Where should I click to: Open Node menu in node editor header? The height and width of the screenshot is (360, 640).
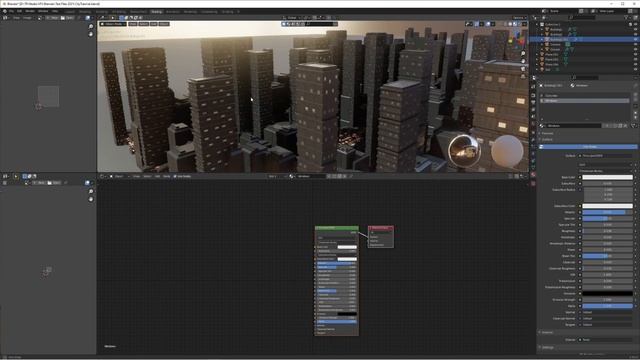[167, 176]
